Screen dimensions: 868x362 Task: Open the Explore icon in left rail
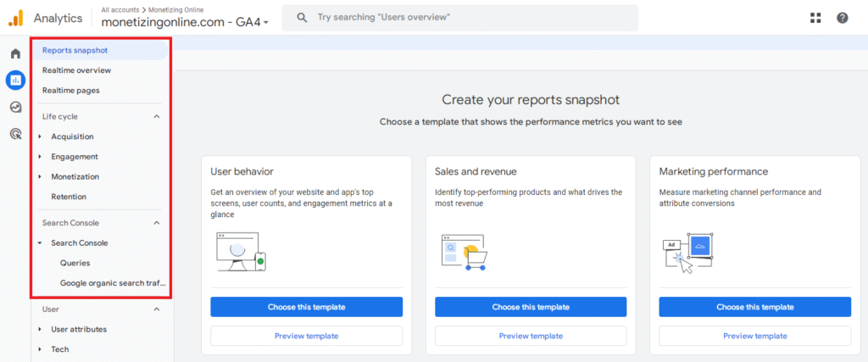15,107
